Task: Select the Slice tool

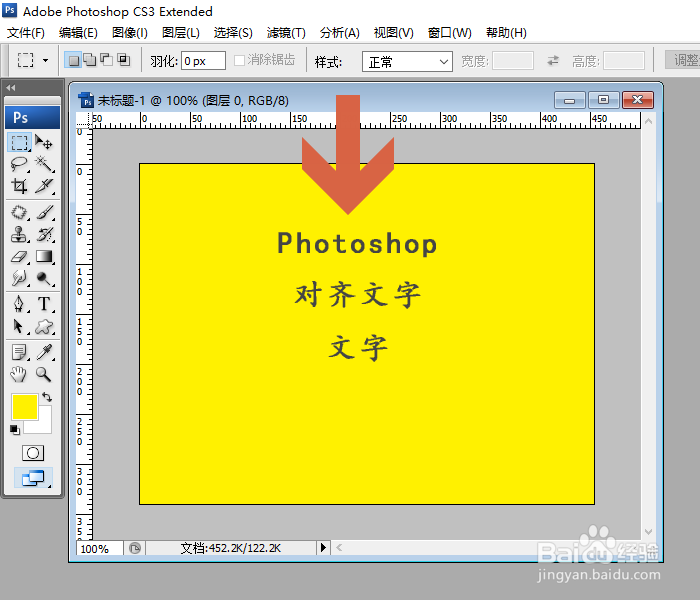Action: [44, 185]
